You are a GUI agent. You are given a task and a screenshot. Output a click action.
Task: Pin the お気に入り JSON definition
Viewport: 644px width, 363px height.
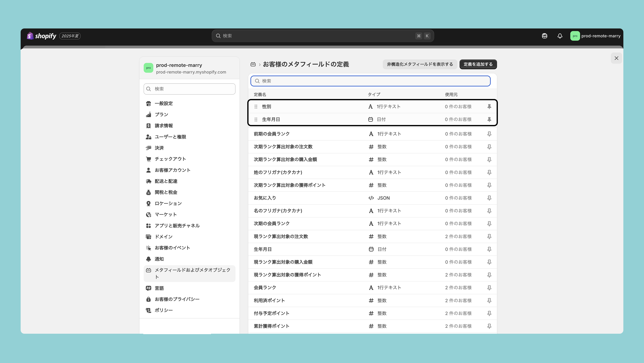tap(489, 198)
